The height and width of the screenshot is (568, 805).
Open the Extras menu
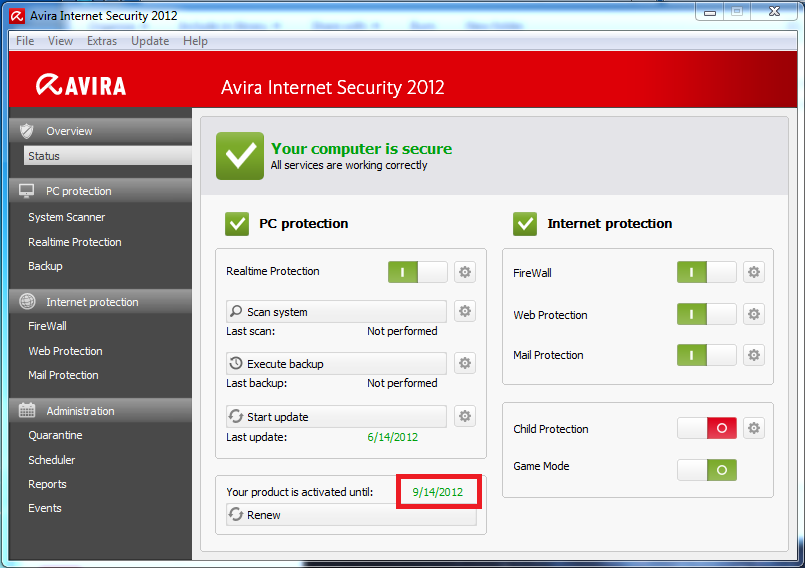click(x=102, y=41)
